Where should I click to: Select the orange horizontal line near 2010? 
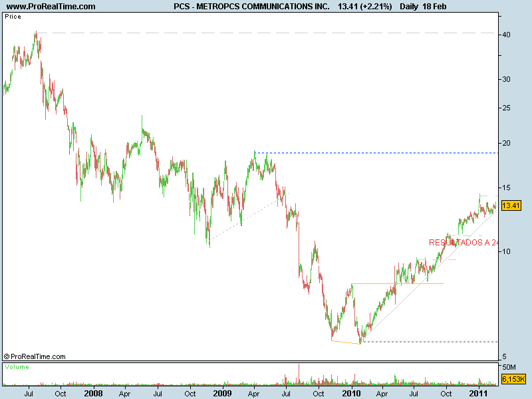[x=397, y=283]
